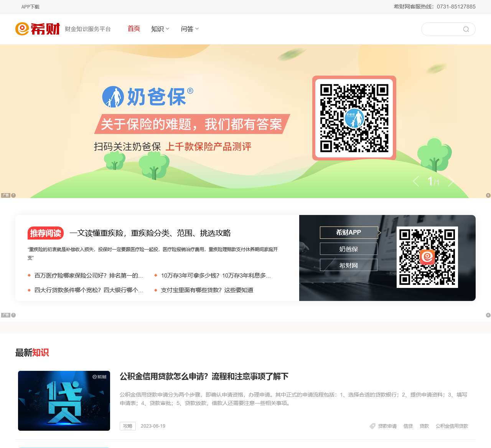Viewport: 491px width, 448px height.
Task: Open article 一文读懂重疾险 headline
Action: pos(150,233)
